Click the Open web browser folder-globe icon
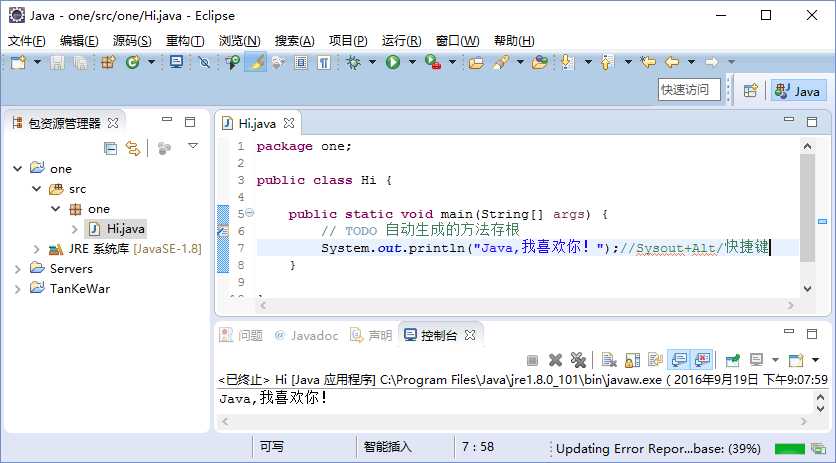Image resolution: width=836 pixels, height=463 pixels. 540,62
